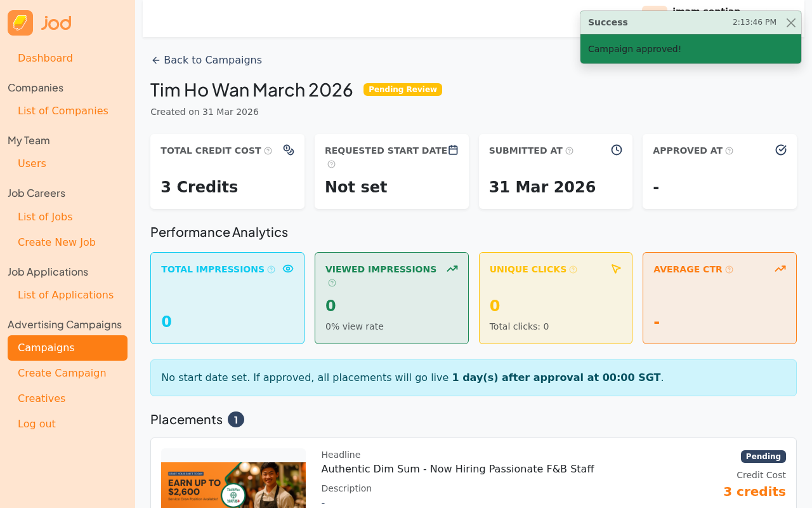The image size is (812, 508).
Task: Open List of Applications
Action: (65, 295)
